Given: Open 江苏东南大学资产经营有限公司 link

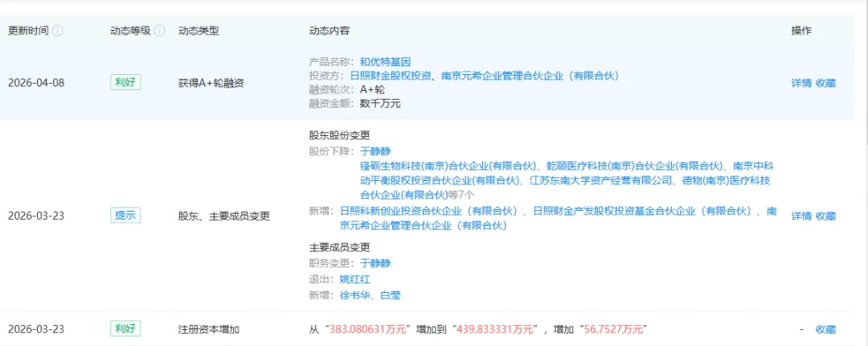Looking at the screenshot, I should coord(601,180).
